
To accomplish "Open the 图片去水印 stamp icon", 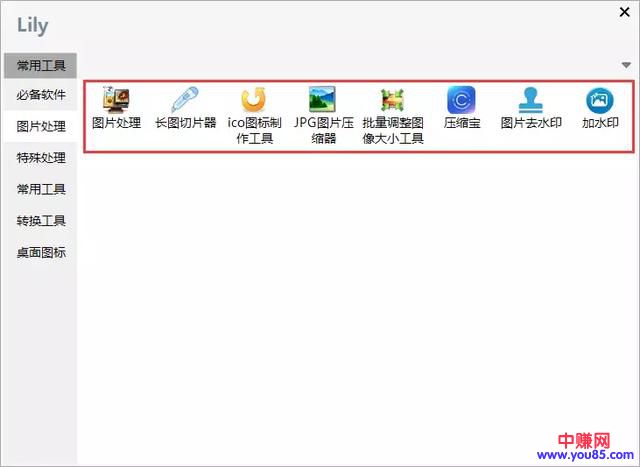I will point(531,99).
